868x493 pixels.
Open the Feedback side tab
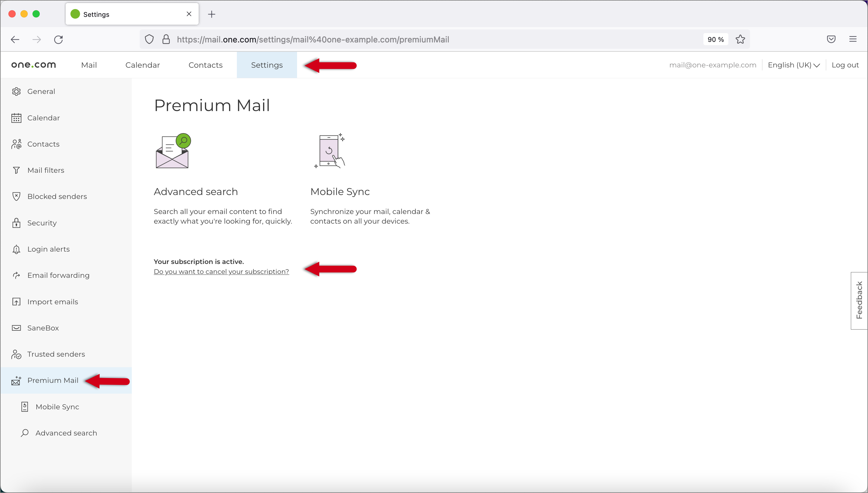[x=859, y=301]
